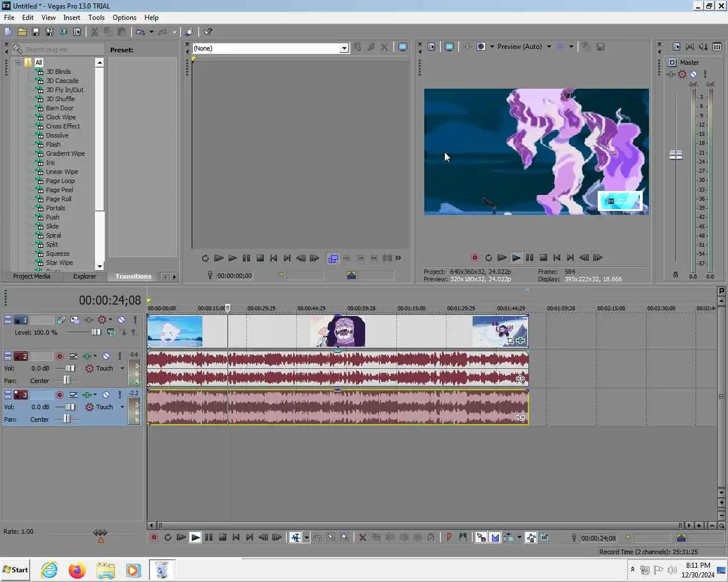Play the timeline from the transport bar
This screenshot has height=582, width=728.
(x=195, y=537)
